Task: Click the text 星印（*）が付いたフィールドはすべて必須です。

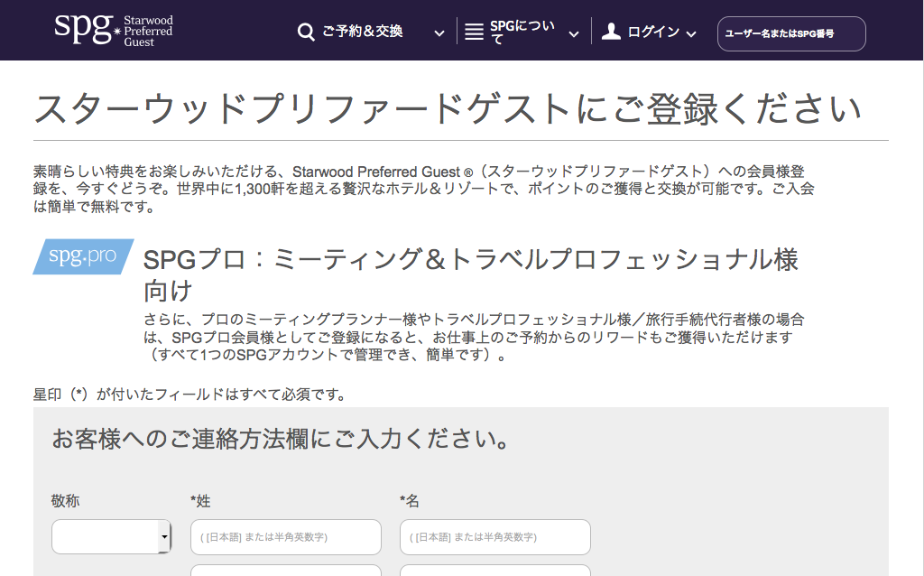Action: (189, 395)
